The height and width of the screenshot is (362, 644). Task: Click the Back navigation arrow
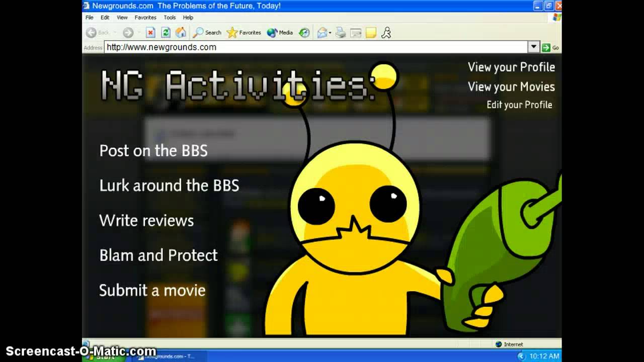pos(91,33)
